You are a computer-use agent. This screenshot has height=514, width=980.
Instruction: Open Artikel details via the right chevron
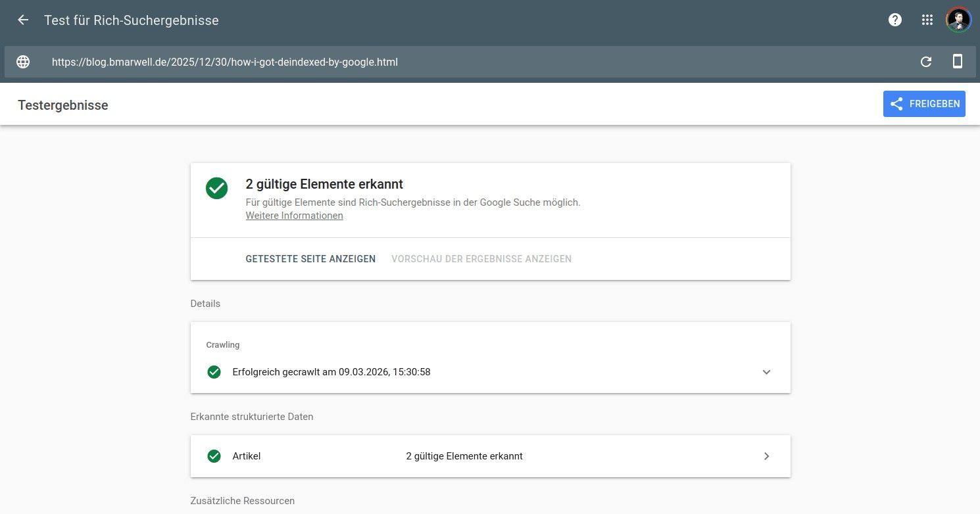[766, 456]
